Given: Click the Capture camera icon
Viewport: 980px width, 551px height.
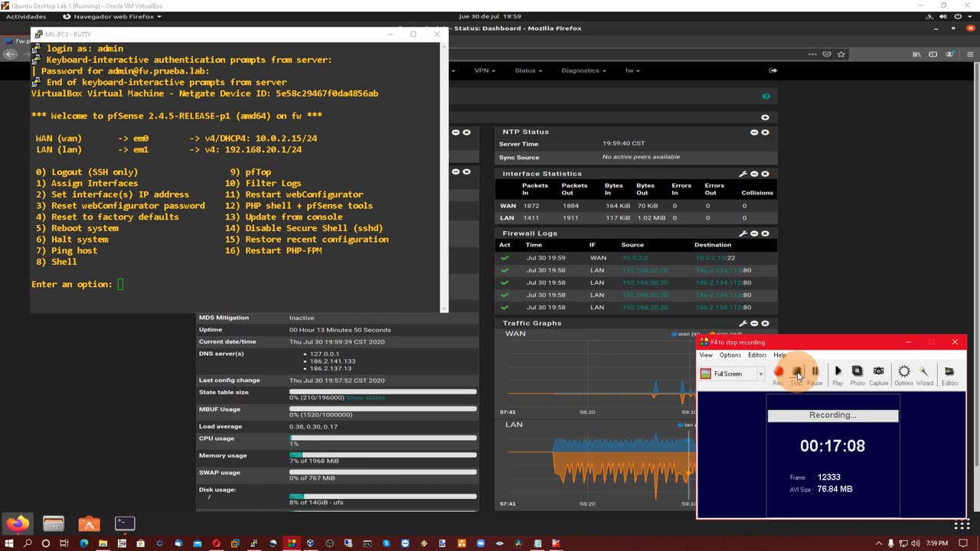Looking at the screenshot, I should click(x=879, y=374).
